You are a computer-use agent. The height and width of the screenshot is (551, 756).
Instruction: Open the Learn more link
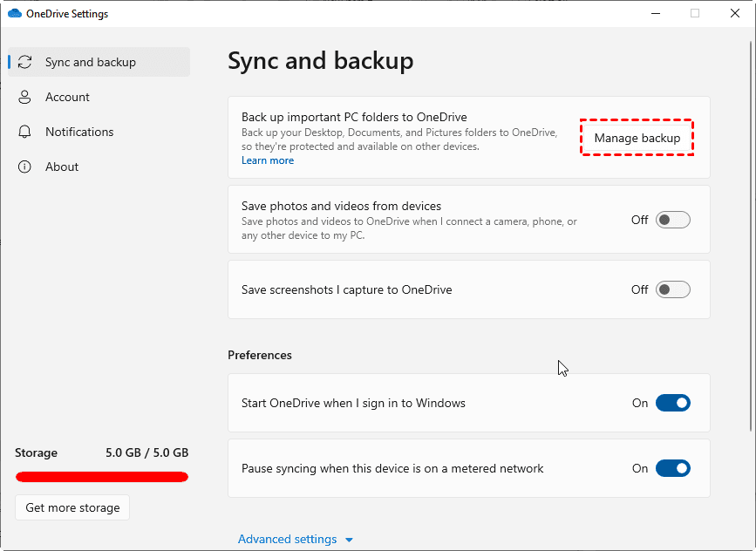(x=267, y=160)
